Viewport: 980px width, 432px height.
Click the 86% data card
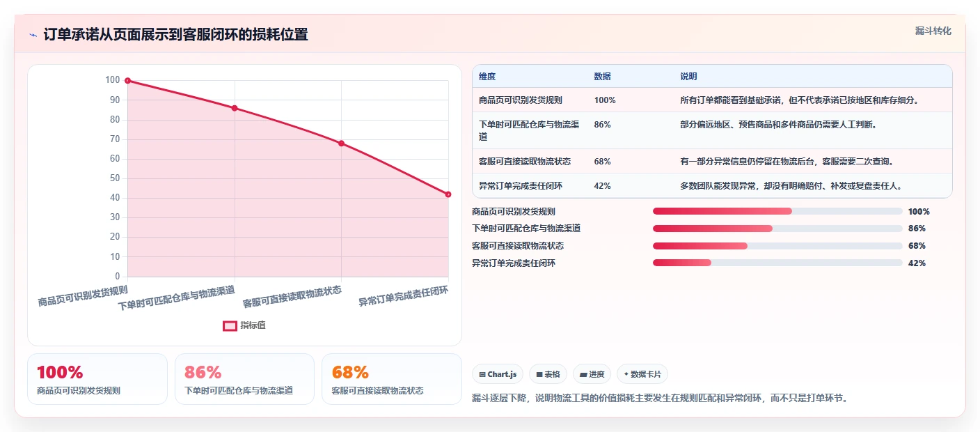pos(244,379)
